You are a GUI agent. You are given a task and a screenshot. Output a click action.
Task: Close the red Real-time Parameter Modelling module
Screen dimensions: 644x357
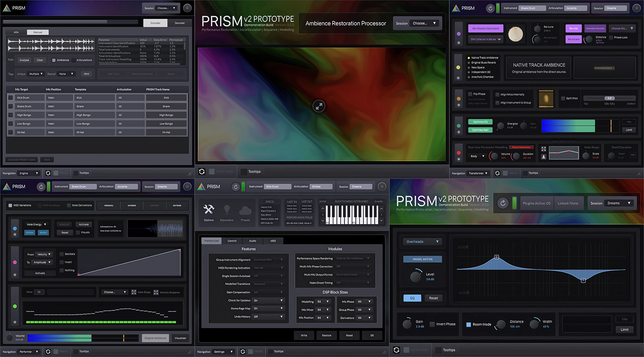coord(458,160)
